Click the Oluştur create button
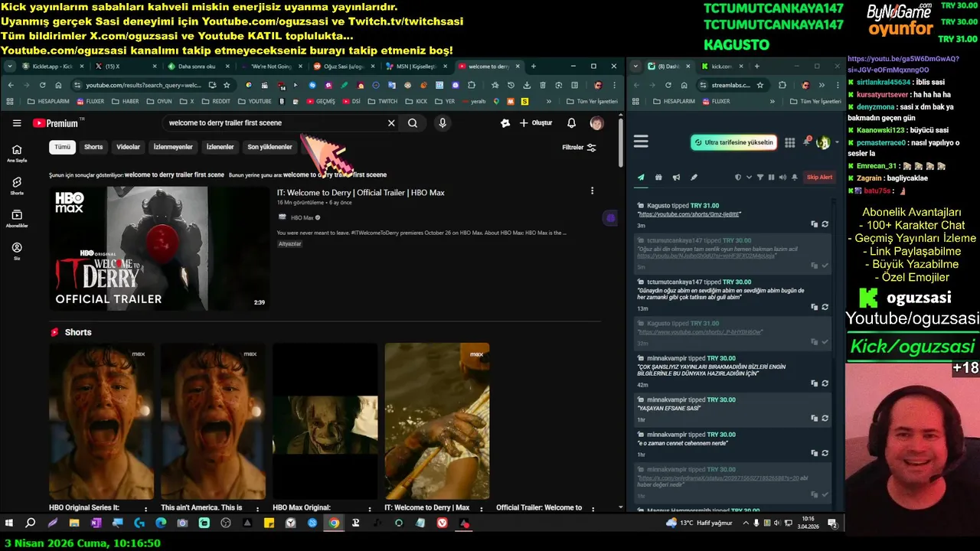This screenshot has width=980, height=551. tap(535, 123)
